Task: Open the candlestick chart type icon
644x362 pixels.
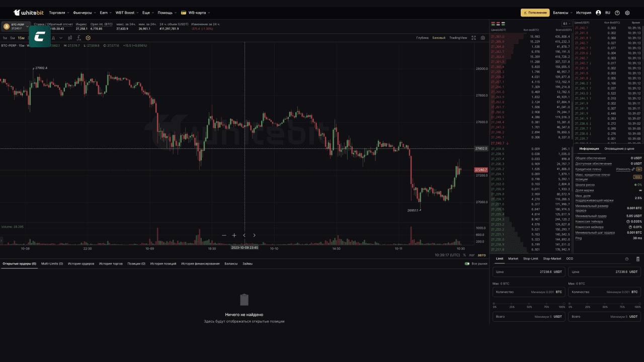Action: coord(70,38)
